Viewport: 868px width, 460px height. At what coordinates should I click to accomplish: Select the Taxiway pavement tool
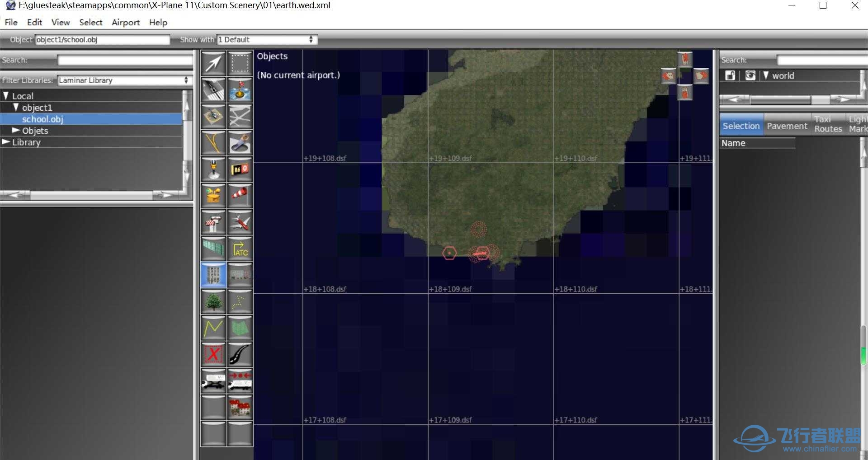click(x=240, y=116)
